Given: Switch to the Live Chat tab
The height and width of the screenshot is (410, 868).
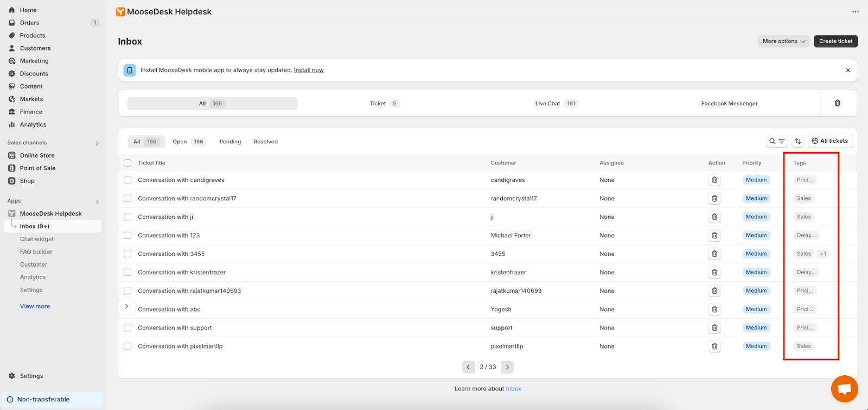Looking at the screenshot, I should (557, 104).
